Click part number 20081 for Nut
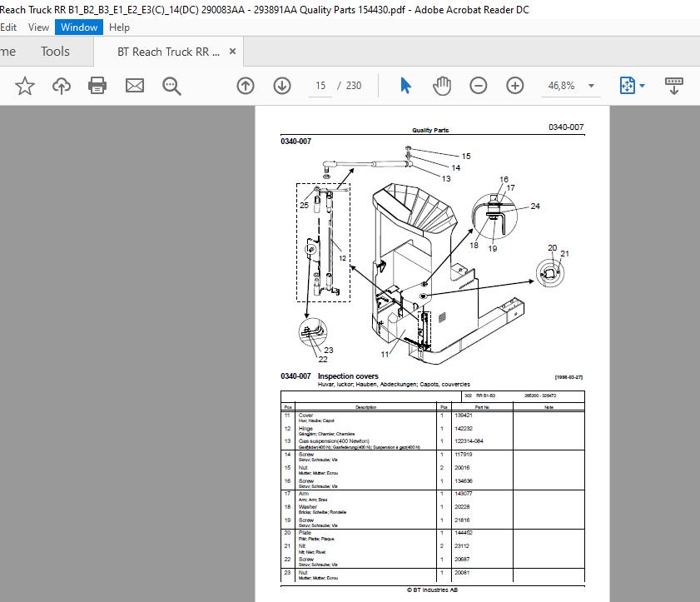The width and height of the screenshot is (700, 602). coord(462,573)
